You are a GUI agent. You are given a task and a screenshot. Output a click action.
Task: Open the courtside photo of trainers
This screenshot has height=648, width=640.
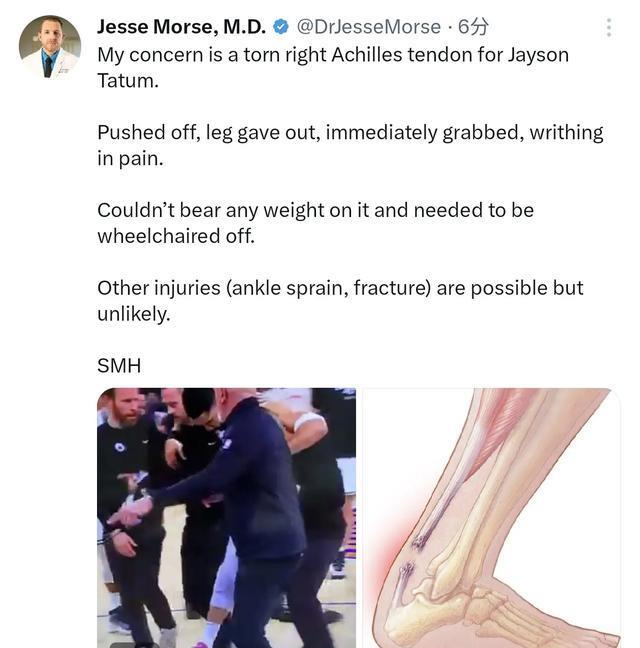point(226,518)
